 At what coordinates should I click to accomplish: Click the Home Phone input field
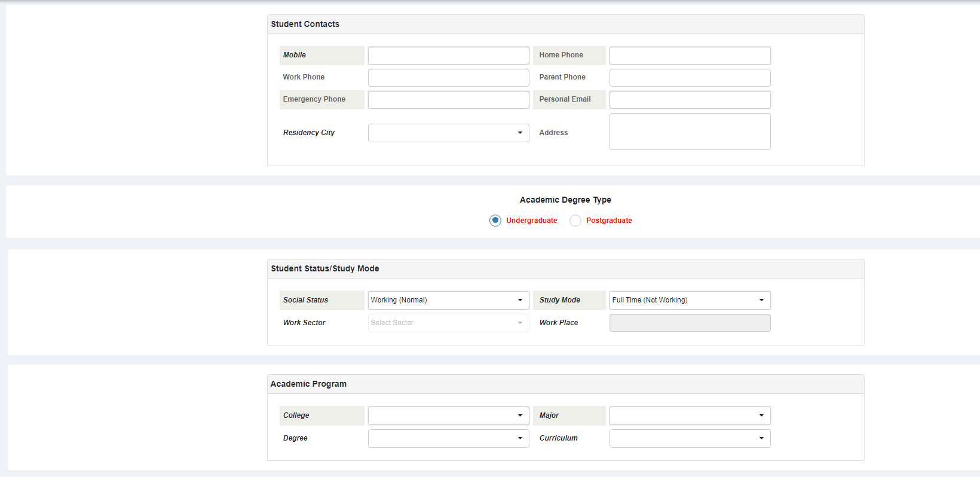(x=690, y=56)
